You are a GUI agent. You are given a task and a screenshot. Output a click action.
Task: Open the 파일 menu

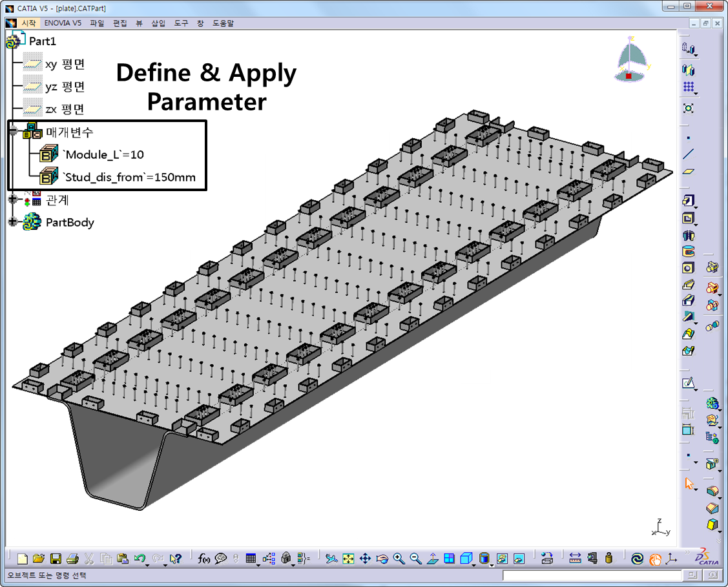(x=97, y=23)
